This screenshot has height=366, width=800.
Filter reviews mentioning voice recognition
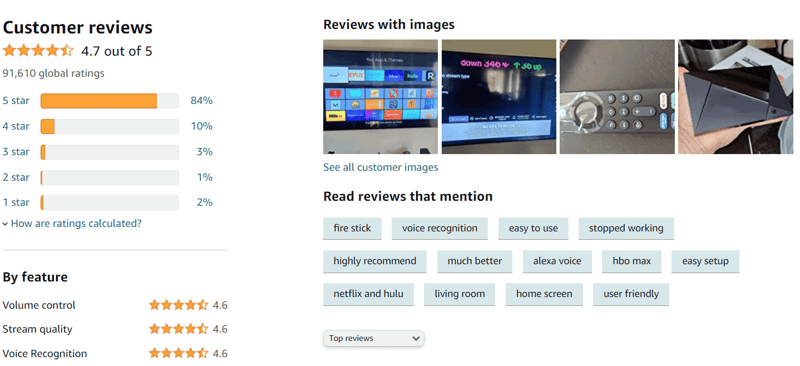pos(440,228)
